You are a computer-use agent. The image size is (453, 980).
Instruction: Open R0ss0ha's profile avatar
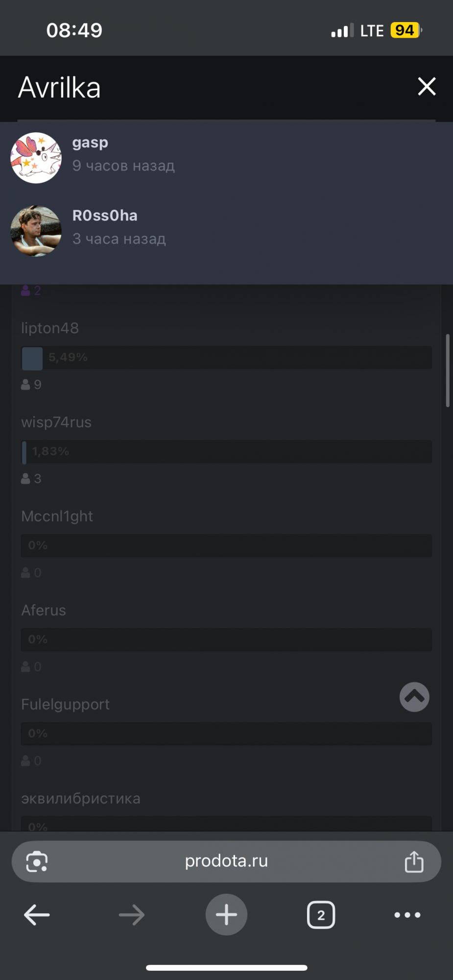click(36, 231)
